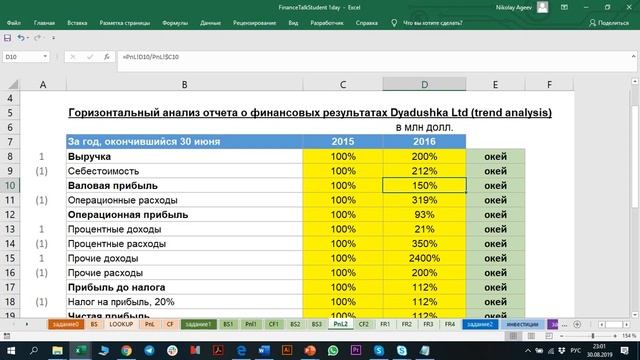
Task: Switch to the задание1 sheet tab
Action: point(199,324)
